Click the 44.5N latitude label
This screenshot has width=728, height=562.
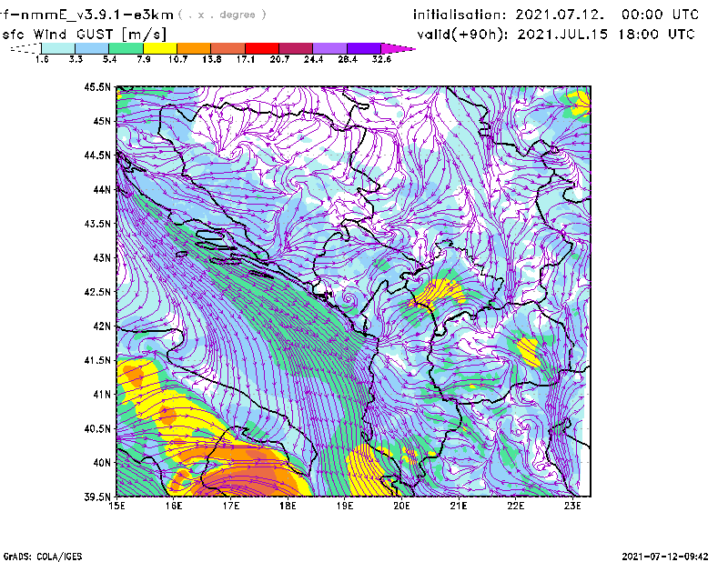pyautogui.click(x=97, y=155)
